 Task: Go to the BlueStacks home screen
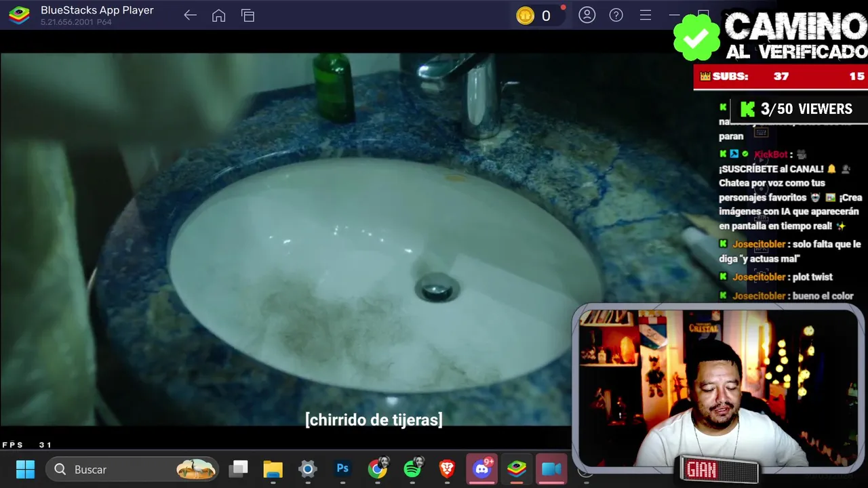[218, 16]
